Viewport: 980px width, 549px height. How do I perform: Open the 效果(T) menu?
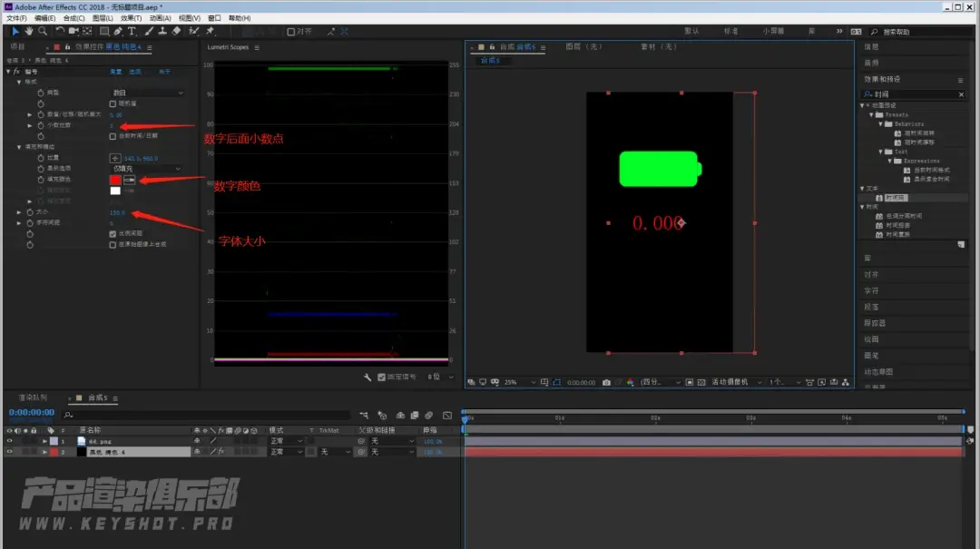point(132,18)
